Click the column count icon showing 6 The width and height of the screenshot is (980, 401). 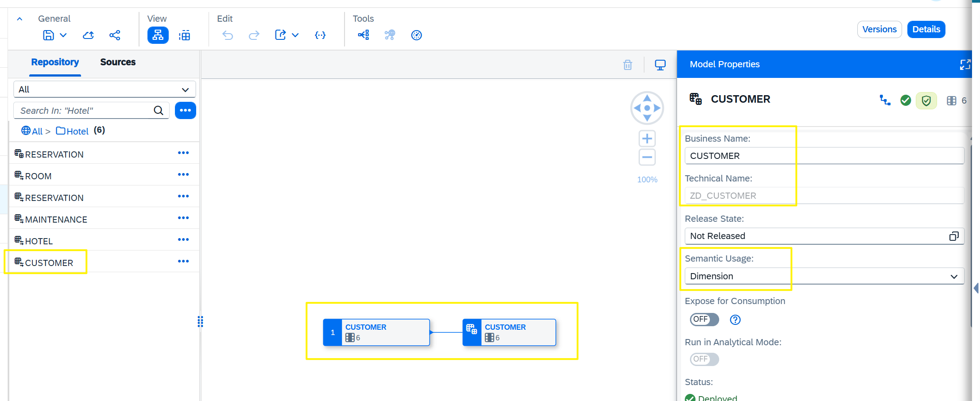click(x=952, y=101)
